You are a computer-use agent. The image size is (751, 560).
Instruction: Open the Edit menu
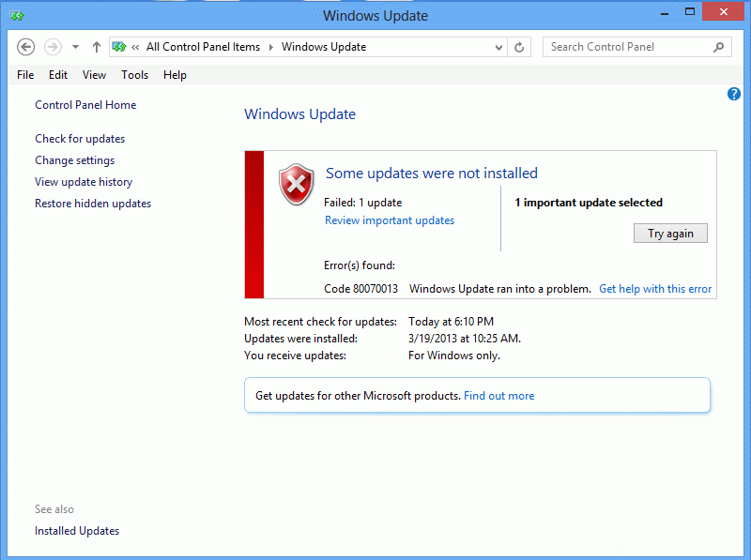58,75
